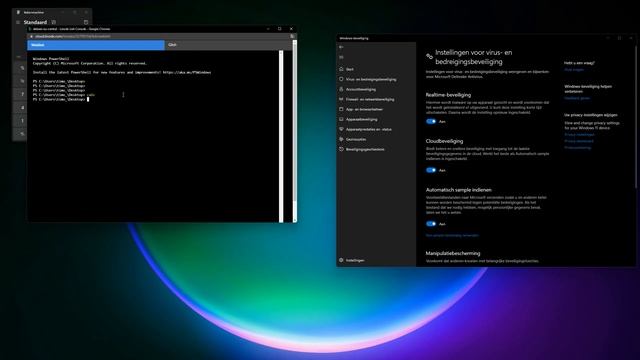
Task: Open Privacyverklaring link
Action: pyautogui.click(x=578, y=148)
